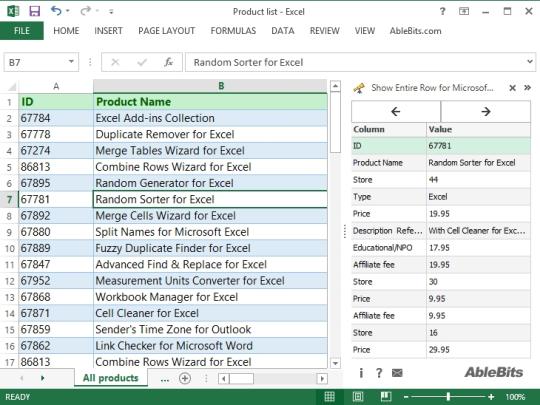Add a new sheet with plus icon
Screen dimensions: 540x405
(x=185, y=378)
